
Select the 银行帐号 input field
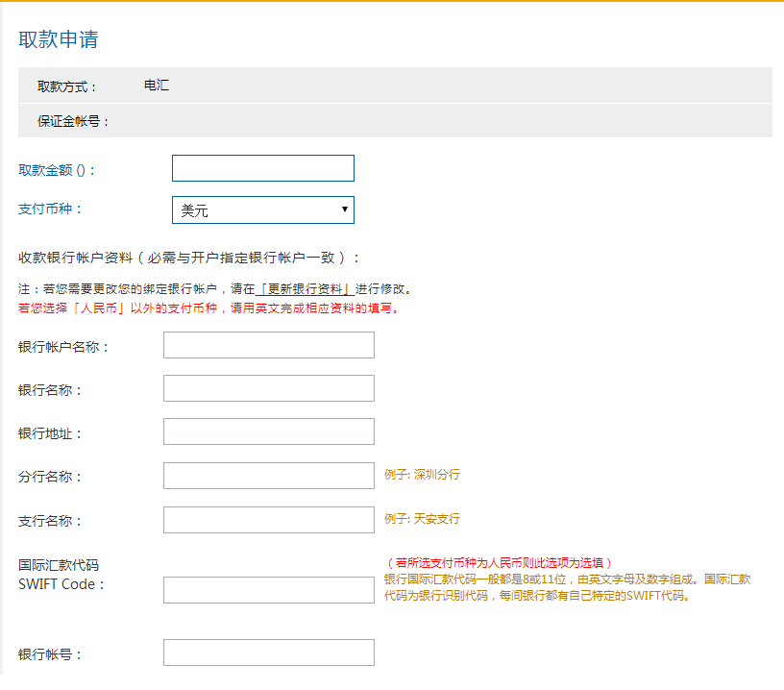(268, 653)
